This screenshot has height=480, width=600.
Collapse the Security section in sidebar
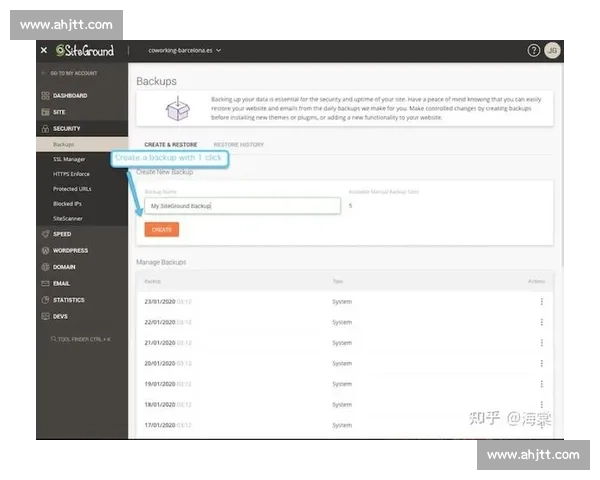coord(66,128)
